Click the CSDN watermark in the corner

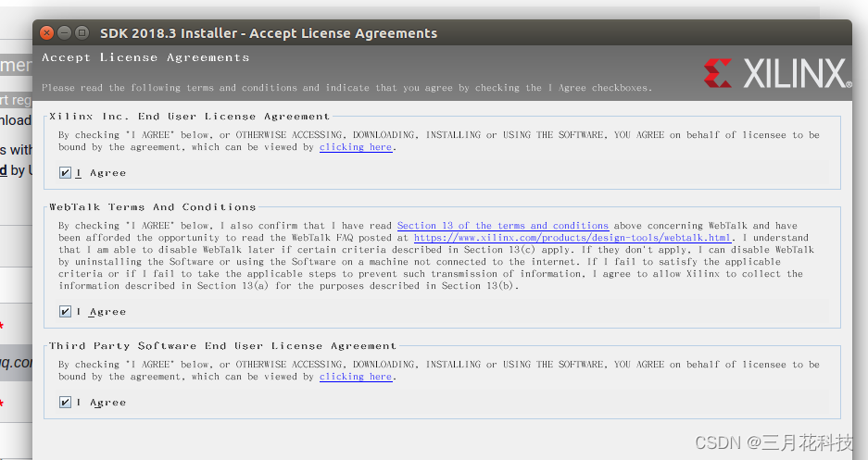point(773,443)
